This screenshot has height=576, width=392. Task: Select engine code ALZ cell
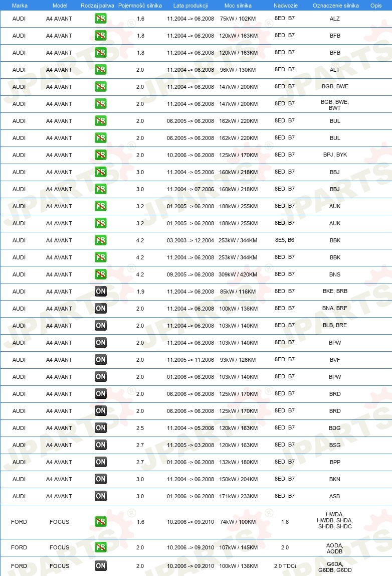coord(335,19)
